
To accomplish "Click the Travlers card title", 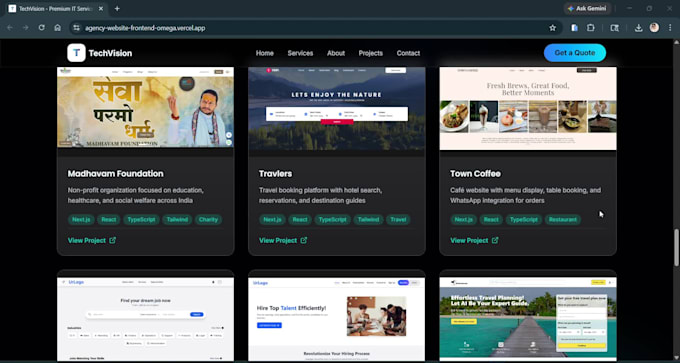I will coord(275,173).
